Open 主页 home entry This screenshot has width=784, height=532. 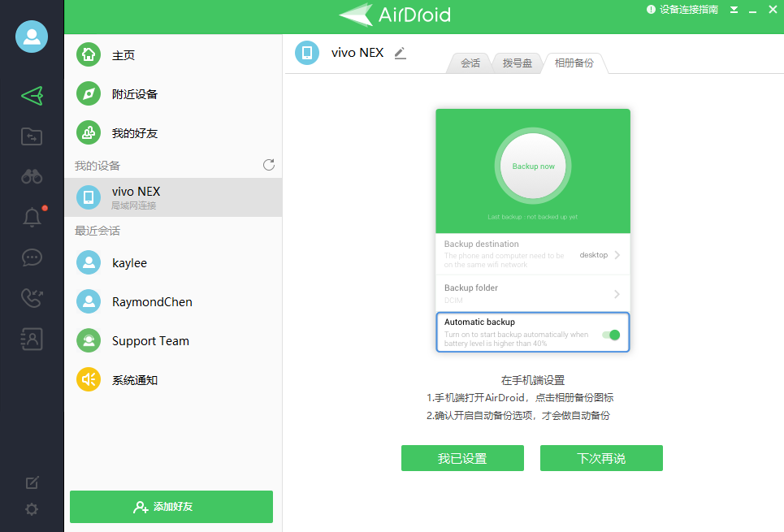174,54
